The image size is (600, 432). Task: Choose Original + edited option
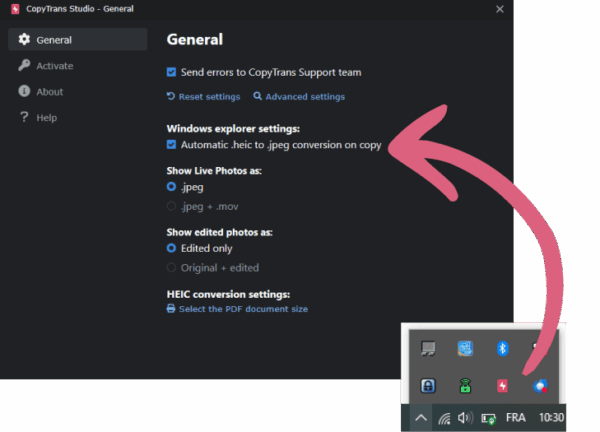click(x=171, y=267)
